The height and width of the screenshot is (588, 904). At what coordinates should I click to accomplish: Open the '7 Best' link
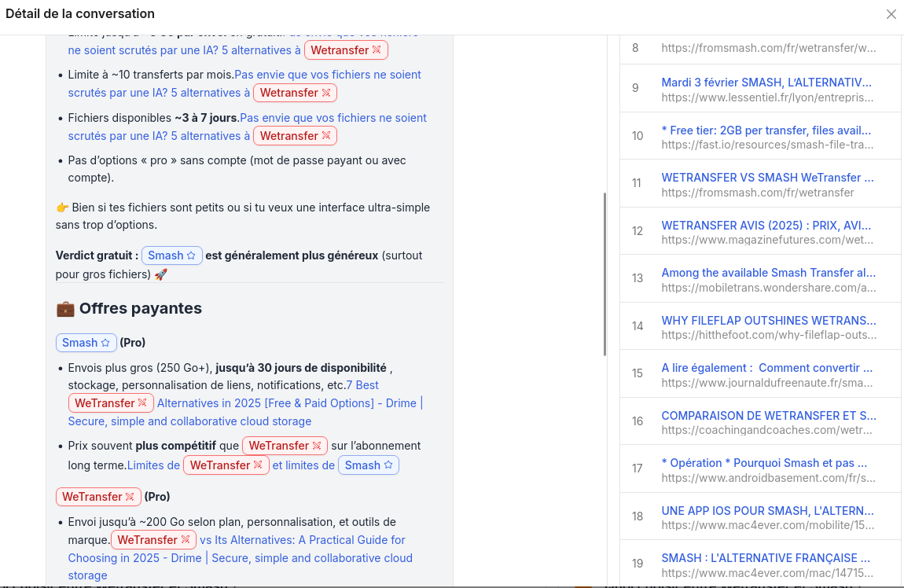[x=362, y=384]
